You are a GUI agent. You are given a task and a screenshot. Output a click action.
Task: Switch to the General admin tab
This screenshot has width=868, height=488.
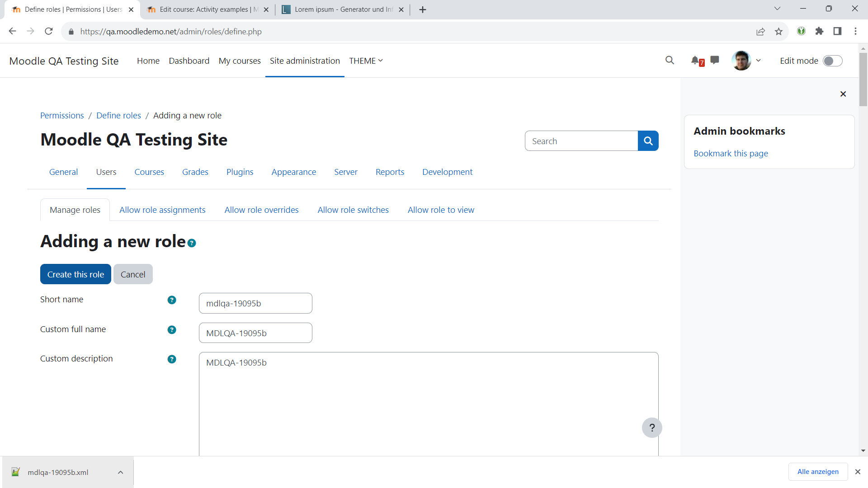coord(63,172)
